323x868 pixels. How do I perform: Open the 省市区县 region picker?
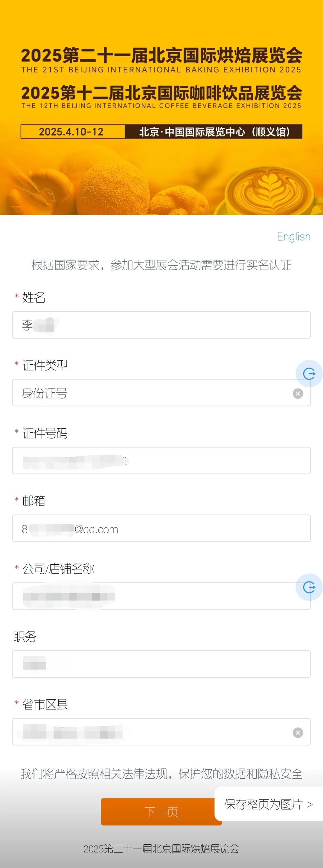click(x=161, y=732)
